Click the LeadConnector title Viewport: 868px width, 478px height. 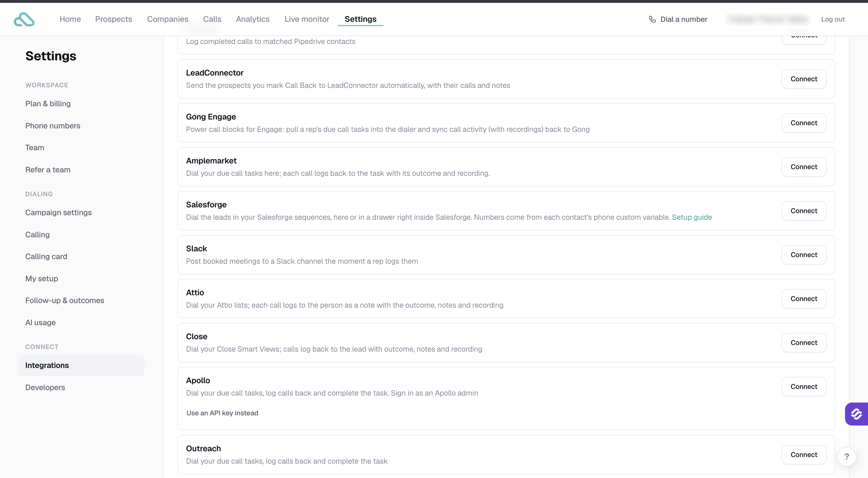tap(215, 73)
